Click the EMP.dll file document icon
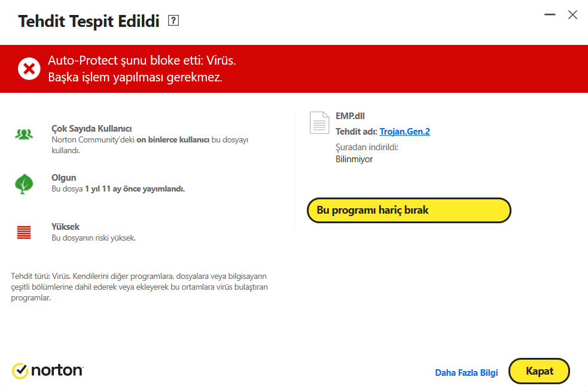This screenshot has width=588, height=392. (x=319, y=123)
